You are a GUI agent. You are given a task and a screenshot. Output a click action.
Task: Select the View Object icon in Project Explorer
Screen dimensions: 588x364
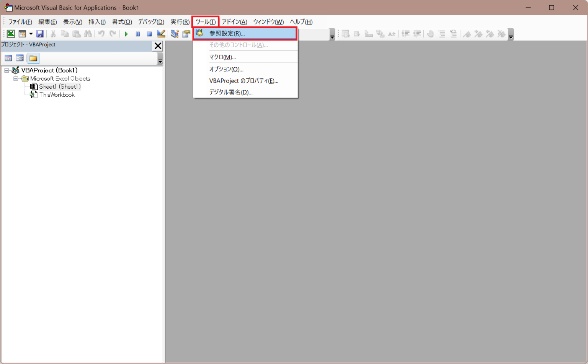pos(20,58)
